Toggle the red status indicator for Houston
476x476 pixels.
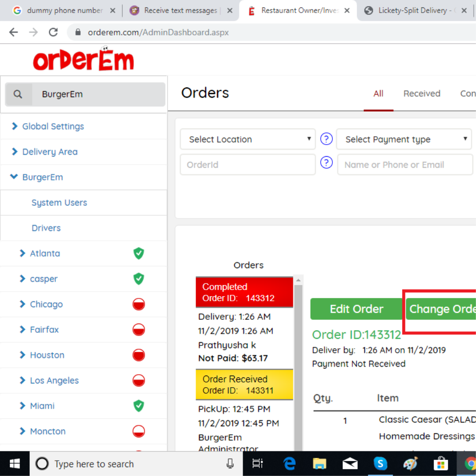point(139,355)
